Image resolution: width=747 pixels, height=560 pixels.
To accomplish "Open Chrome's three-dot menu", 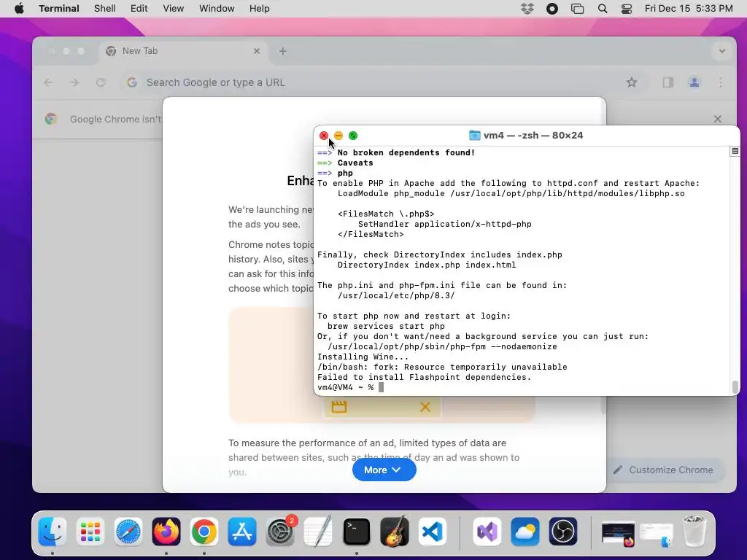I will 721,82.
